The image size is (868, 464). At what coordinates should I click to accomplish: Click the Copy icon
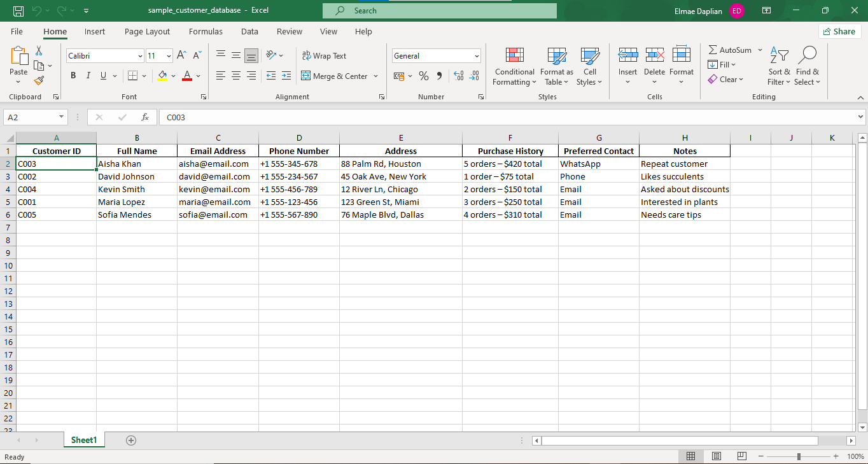coord(39,66)
